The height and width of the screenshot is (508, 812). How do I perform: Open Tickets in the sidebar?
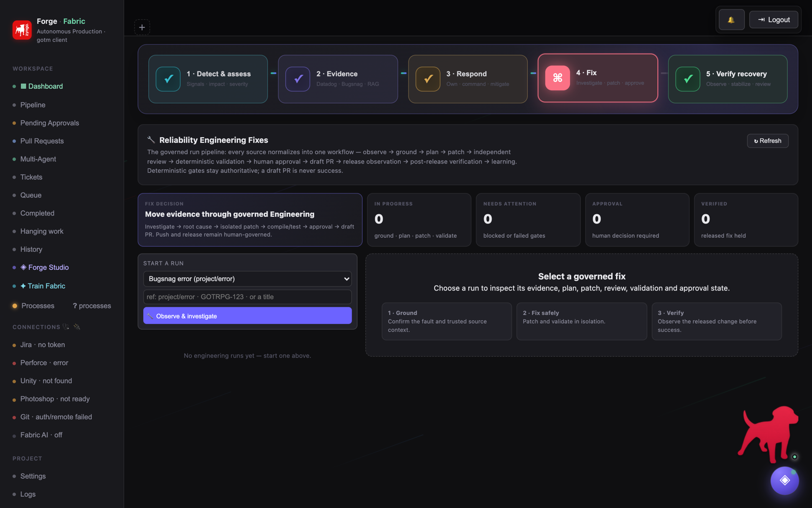31,177
